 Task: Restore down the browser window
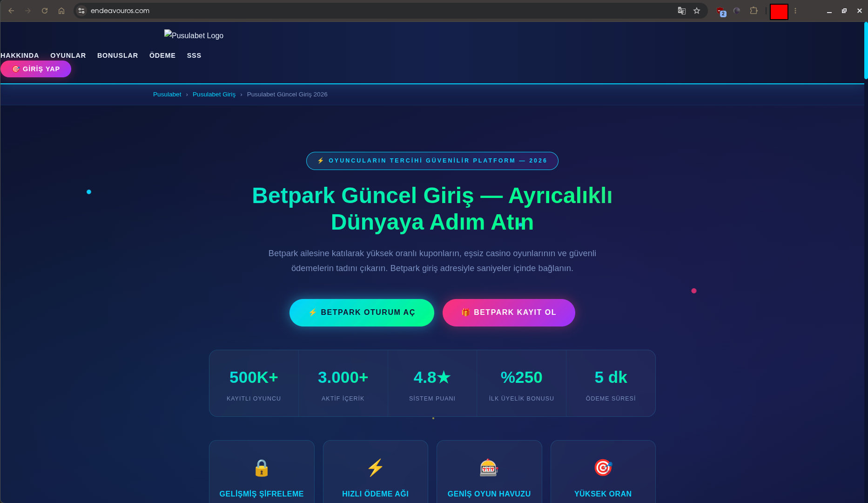[844, 11]
